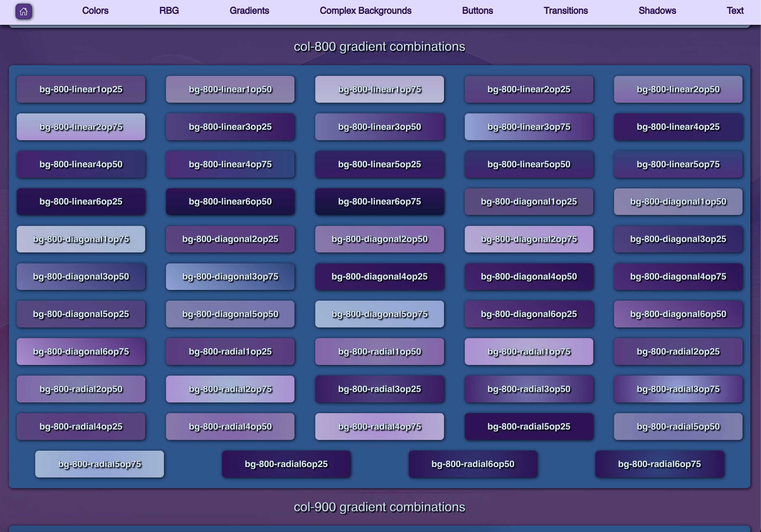
Task: Select the bg-800-linear1op25 swatch
Action: (81, 89)
